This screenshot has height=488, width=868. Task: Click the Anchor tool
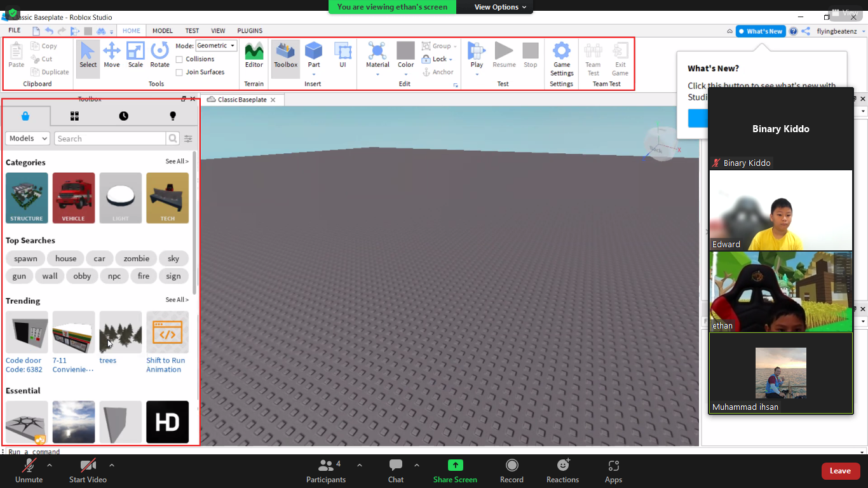tap(438, 72)
